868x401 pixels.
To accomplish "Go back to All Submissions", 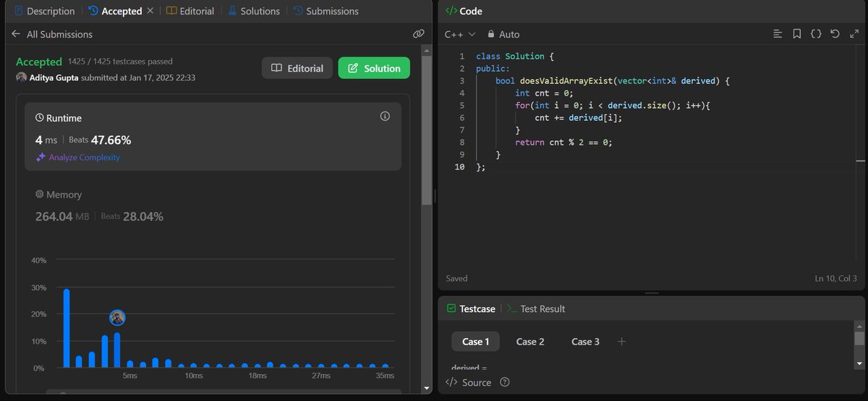I will tap(52, 34).
